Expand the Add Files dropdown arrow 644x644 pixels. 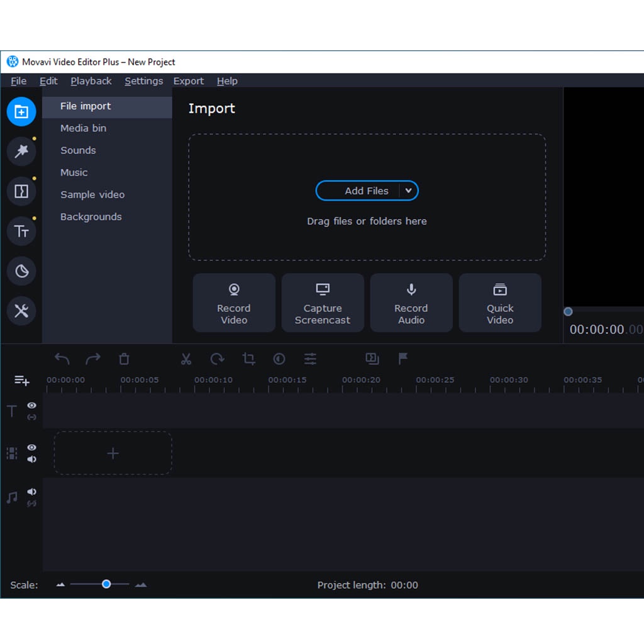[408, 191]
